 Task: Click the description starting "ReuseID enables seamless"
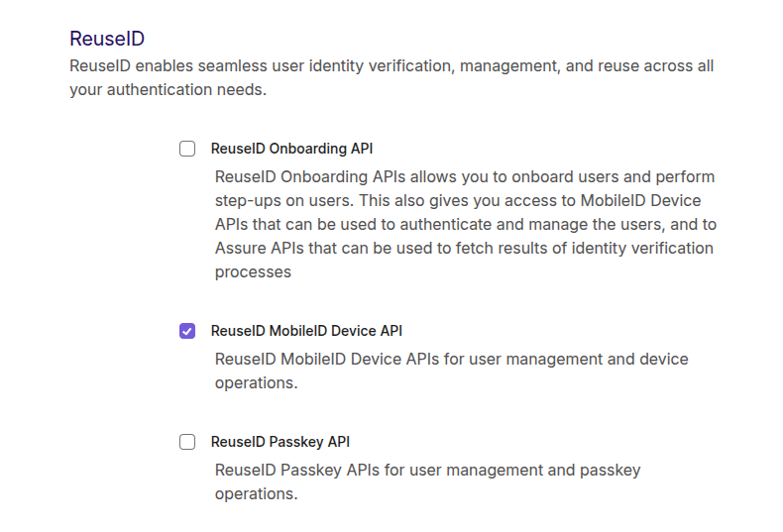391,77
